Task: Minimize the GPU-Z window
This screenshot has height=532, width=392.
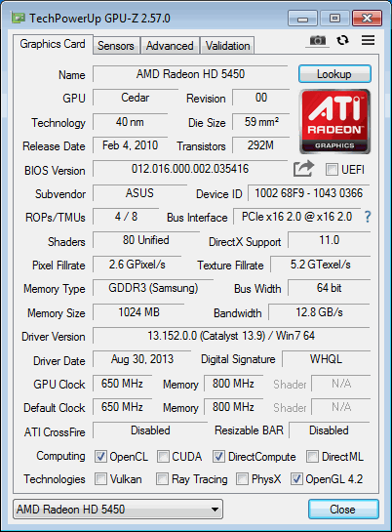Action: point(302,19)
